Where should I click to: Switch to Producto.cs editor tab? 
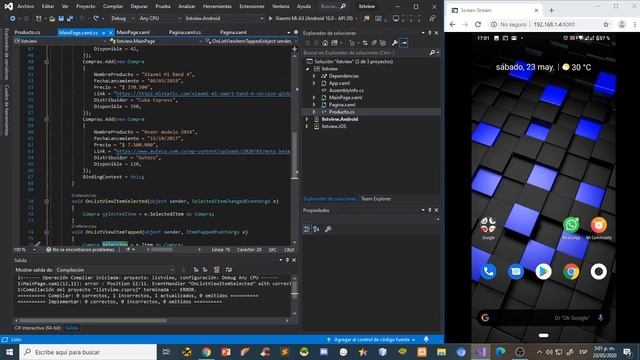(27, 32)
